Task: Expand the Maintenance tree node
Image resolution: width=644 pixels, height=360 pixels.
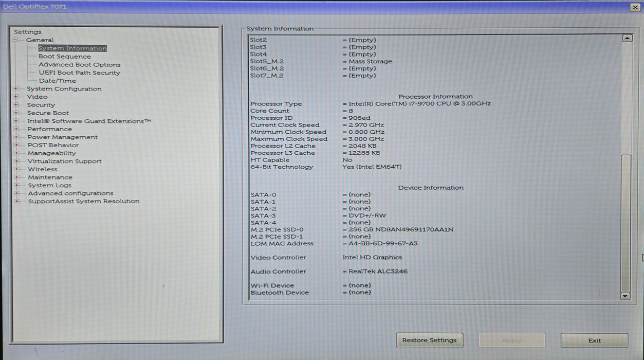Action: (x=16, y=177)
